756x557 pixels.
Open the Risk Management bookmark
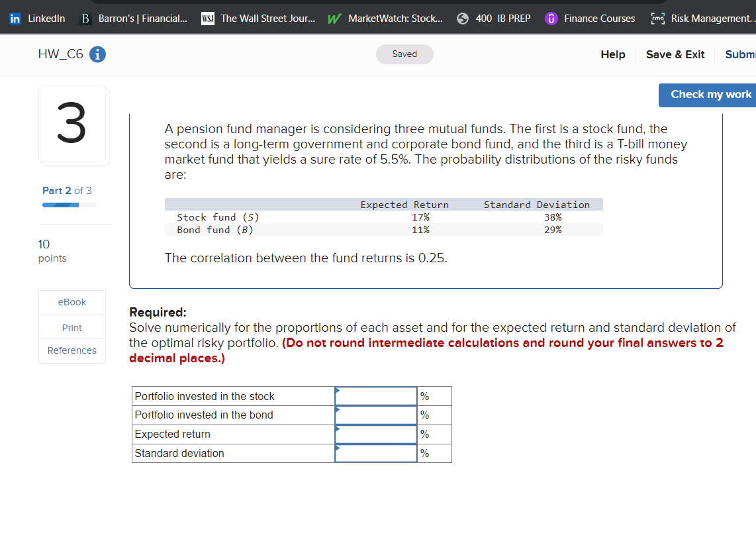coord(657,18)
